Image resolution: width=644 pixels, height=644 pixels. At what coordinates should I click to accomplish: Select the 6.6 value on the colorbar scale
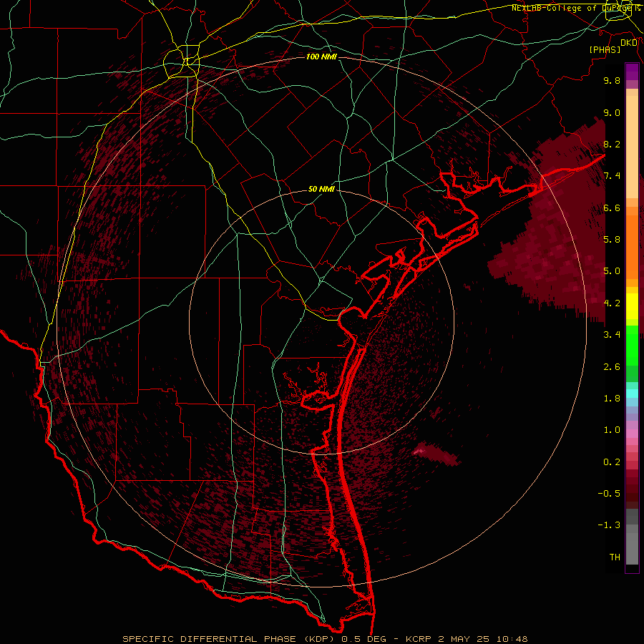[x=612, y=208]
